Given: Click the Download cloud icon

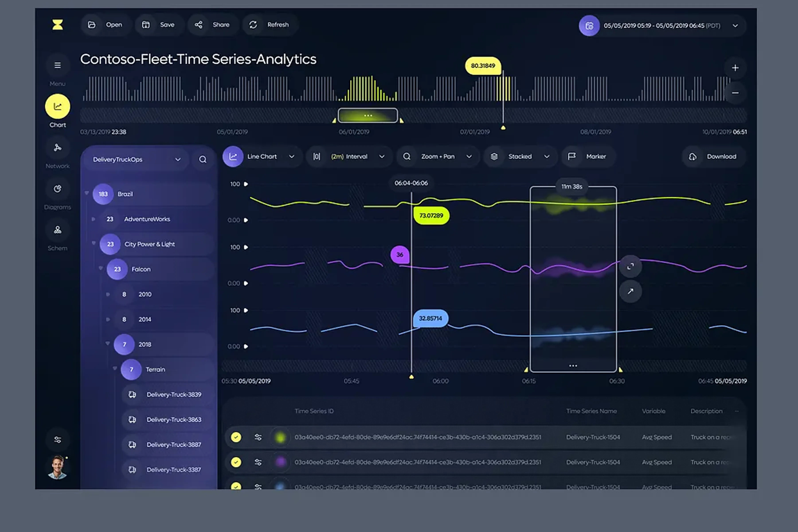Looking at the screenshot, I should click(x=692, y=157).
